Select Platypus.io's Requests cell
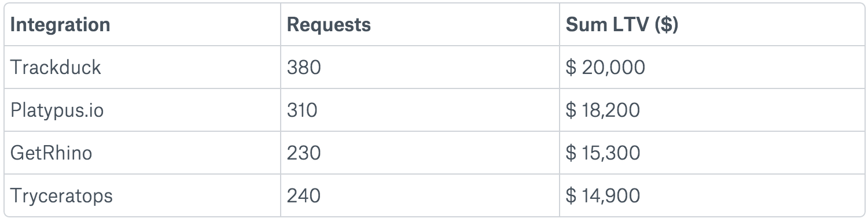Image resolution: width=868 pixels, height=222 pixels. (x=420, y=110)
